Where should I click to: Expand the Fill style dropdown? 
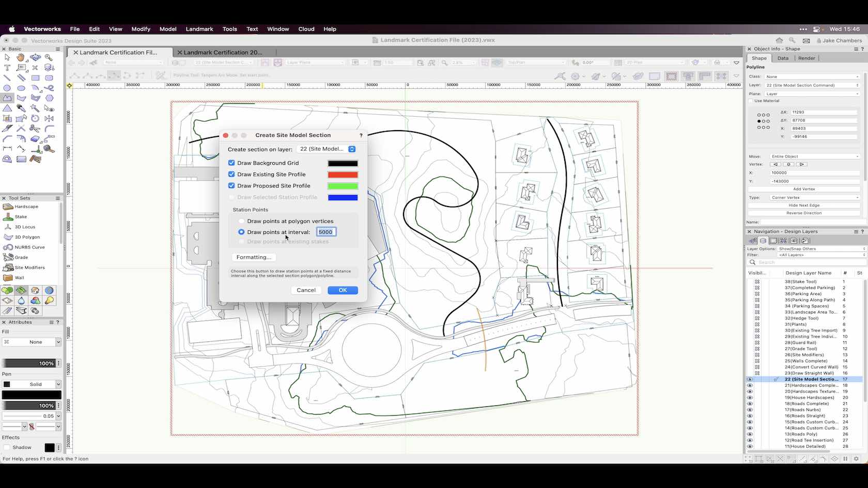(x=58, y=342)
